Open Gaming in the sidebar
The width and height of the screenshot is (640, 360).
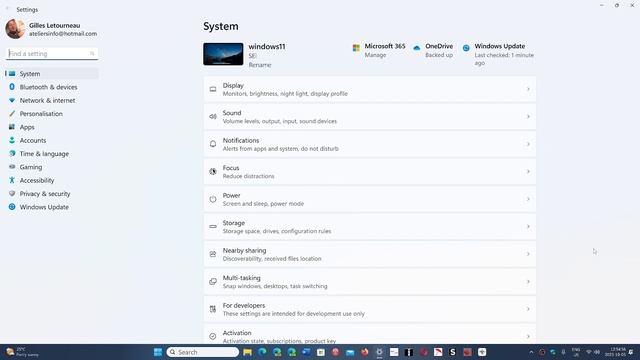click(52, 167)
